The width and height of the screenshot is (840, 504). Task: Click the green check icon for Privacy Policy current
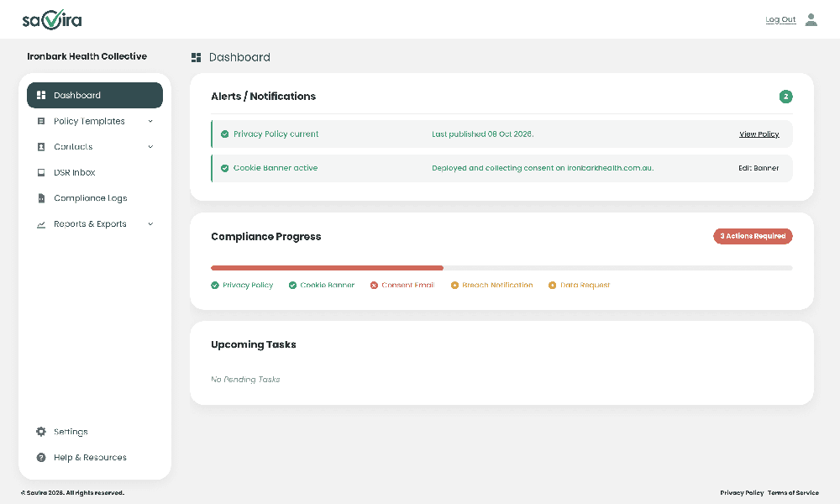point(225,134)
